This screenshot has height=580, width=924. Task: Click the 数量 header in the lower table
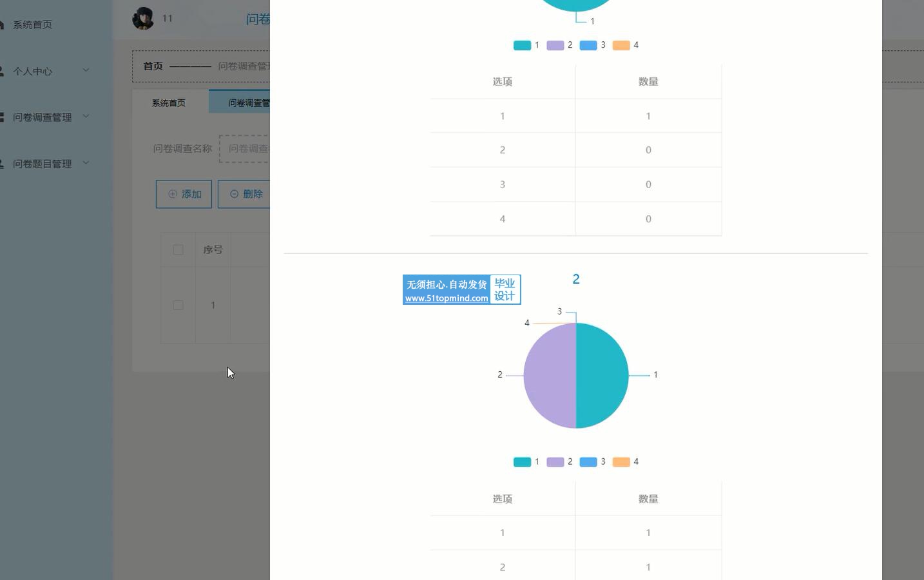coord(648,499)
